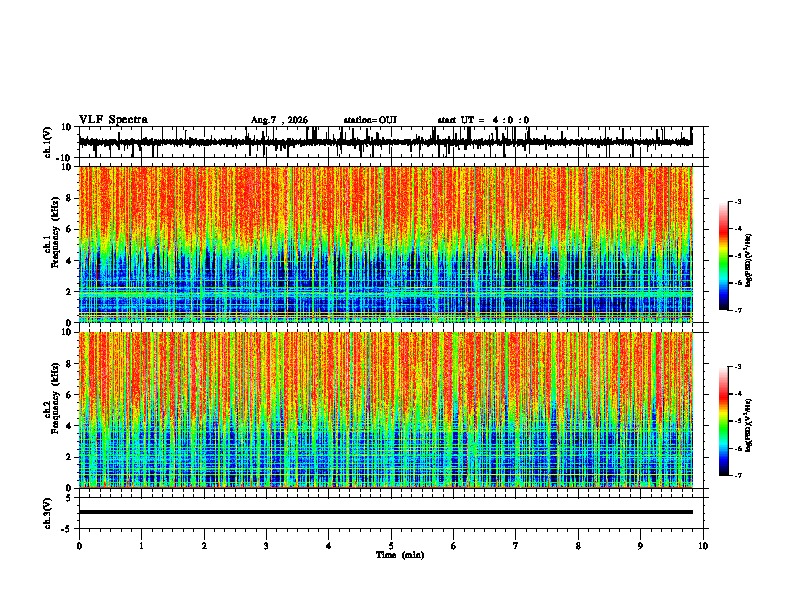The width and height of the screenshot is (792, 612).
Task: Click the ch.2 'Frequency (kHz)' axis label
Action: 55,398
